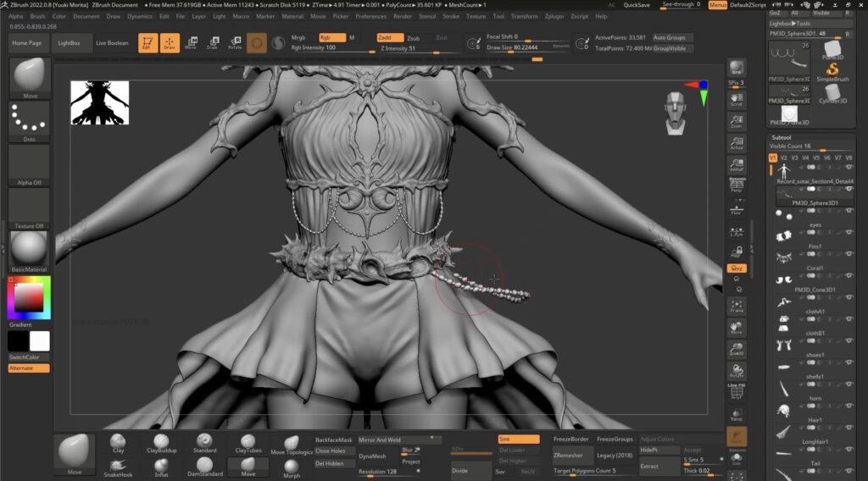Enable the Zsub sculpting mode
Image resolution: width=868 pixels, height=481 pixels.
(x=413, y=38)
